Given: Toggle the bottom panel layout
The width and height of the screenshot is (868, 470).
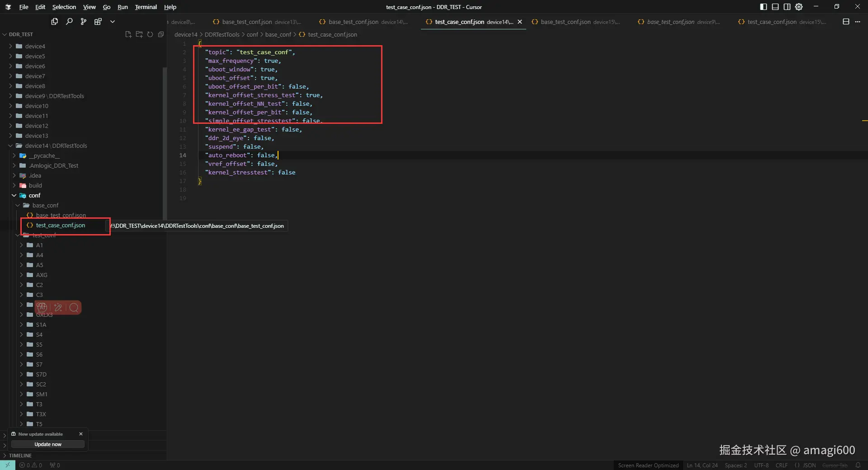Looking at the screenshot, I should 775,7.
